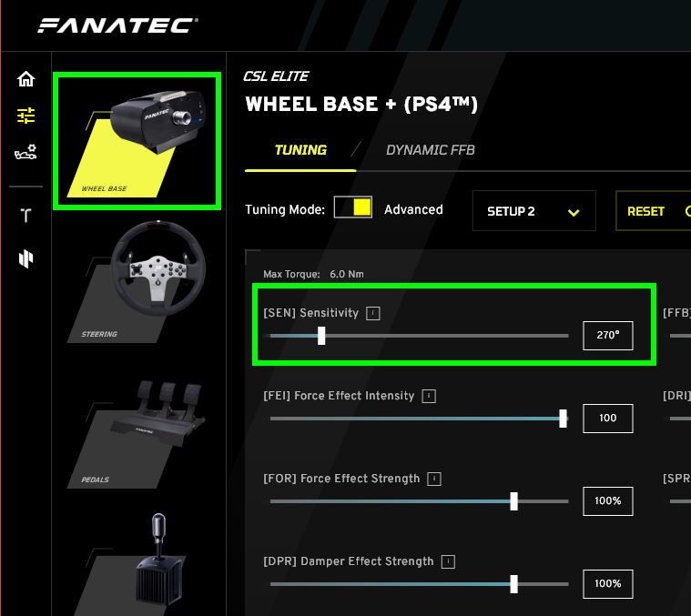Click the SEN Sensitivity slider handle
The height and width of the screenshot is (616, 691).
tap(321, 336)
